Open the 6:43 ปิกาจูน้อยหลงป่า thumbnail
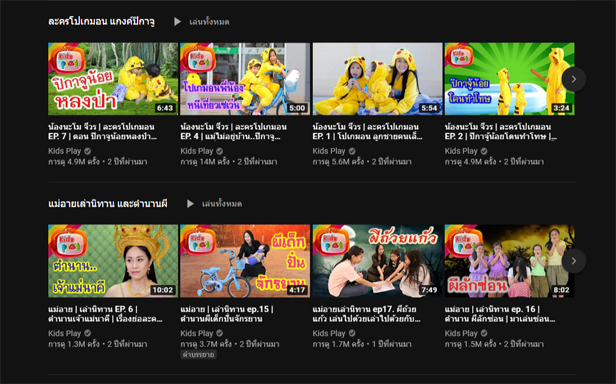The width and height of the screenshot is (616, 384). tap(113, 79)
